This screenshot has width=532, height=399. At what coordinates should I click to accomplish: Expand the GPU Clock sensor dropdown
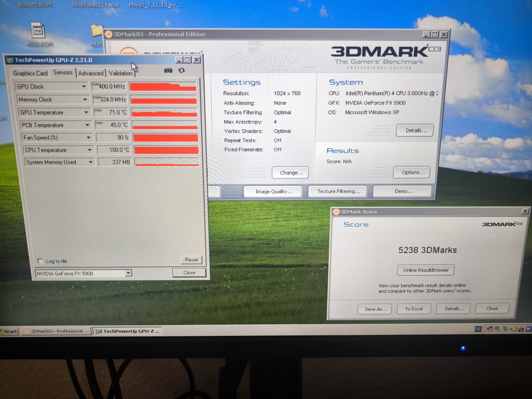pyautogui.click(x=84, y=87)
